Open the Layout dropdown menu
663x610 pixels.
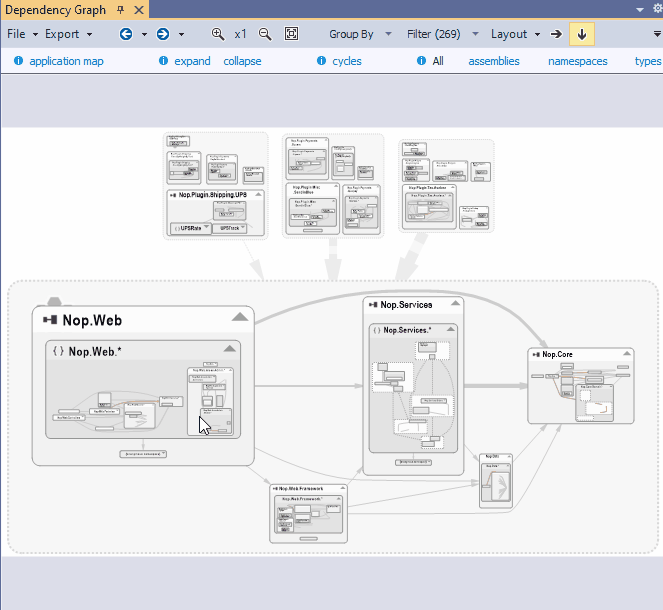click(515, 34)
